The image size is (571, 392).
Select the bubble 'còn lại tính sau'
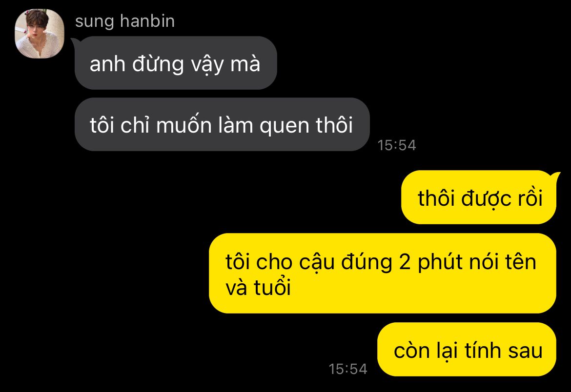pyautogui.click(x=467, y=350)
